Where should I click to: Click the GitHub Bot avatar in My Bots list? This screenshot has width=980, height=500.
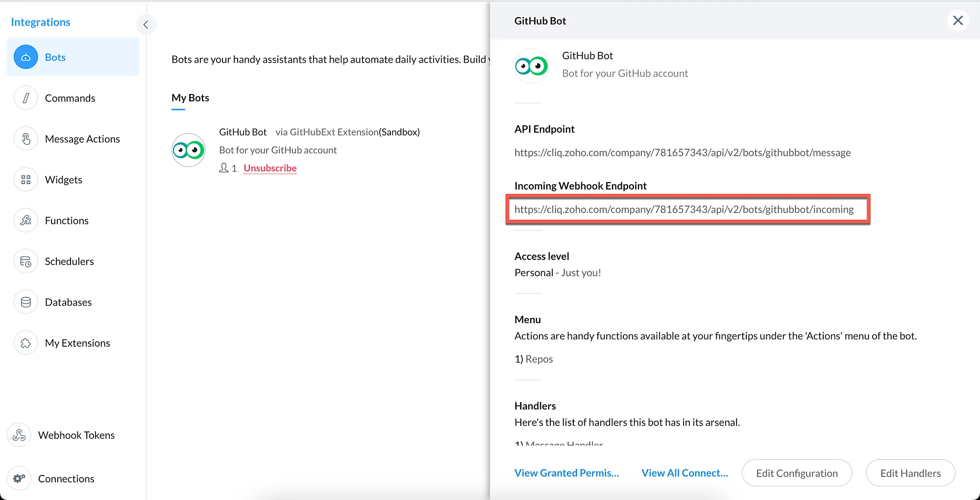coord(189,150)
